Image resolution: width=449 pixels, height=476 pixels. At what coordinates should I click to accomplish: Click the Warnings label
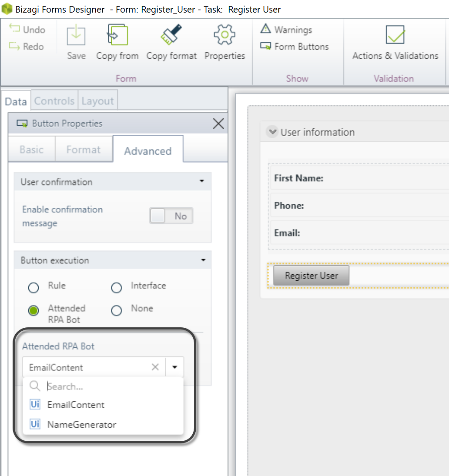point(293,30)
